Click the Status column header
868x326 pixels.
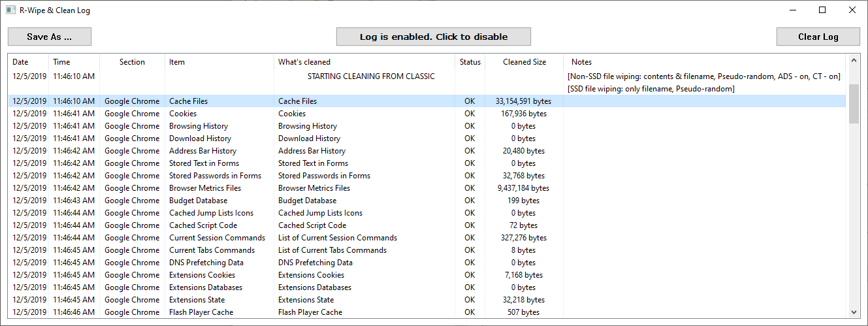click(470, 62)
